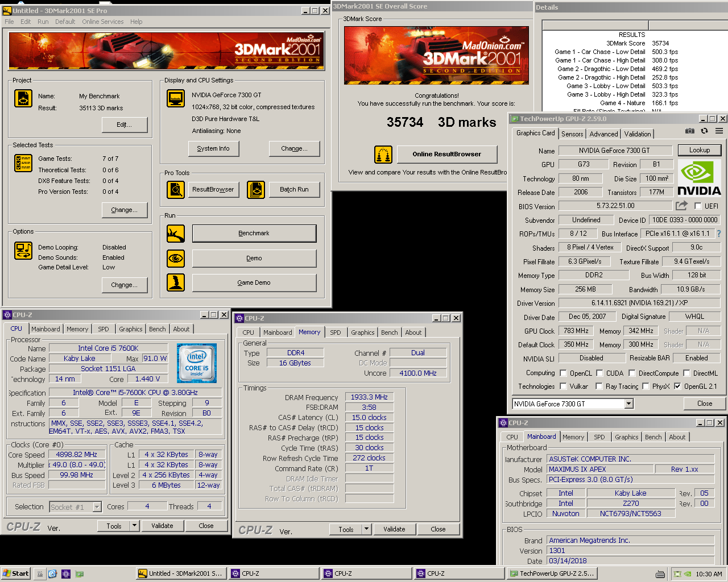728x582 pixels.
Task: Toggle the Vulkan checkbox
Action: (x=563, y=386)
